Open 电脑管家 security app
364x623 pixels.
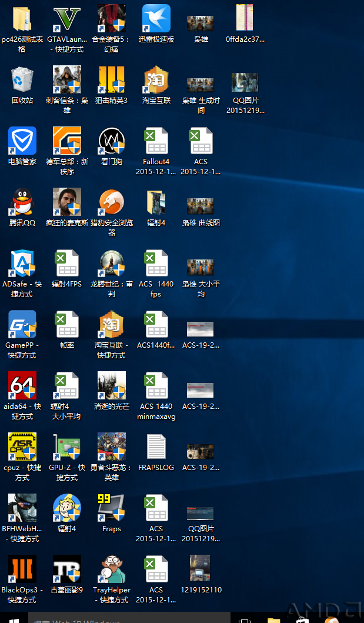coord(22,141)
